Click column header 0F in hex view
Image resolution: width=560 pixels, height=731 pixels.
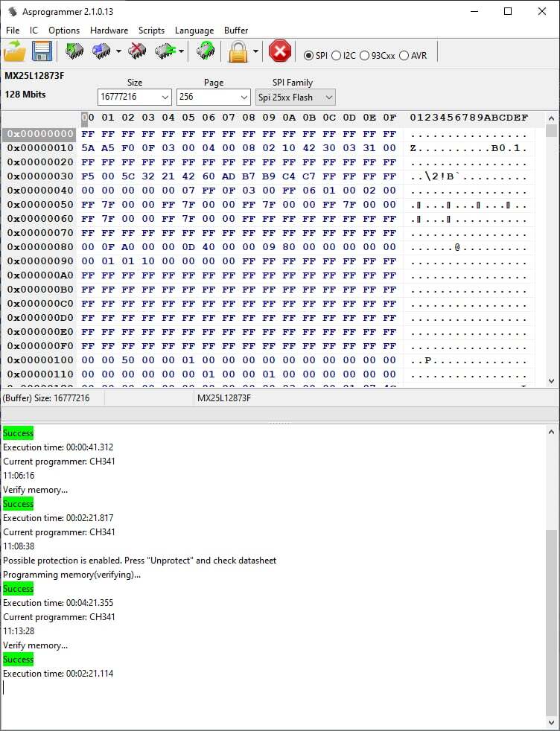coord(389,118)
